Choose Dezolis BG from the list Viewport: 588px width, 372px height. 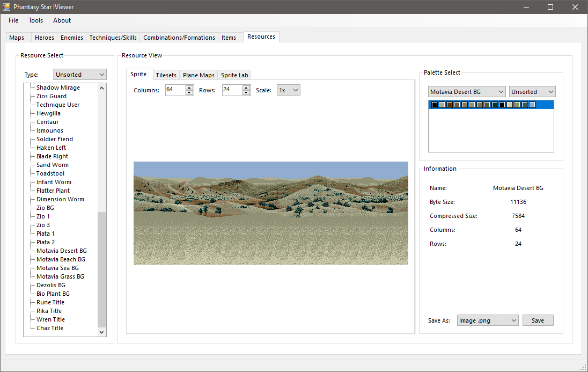50,285
